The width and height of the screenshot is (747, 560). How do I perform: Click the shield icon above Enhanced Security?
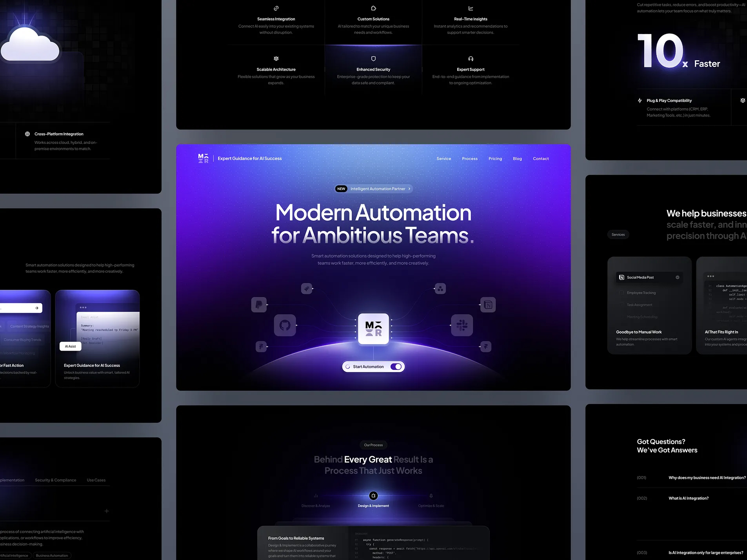point(373,59)
